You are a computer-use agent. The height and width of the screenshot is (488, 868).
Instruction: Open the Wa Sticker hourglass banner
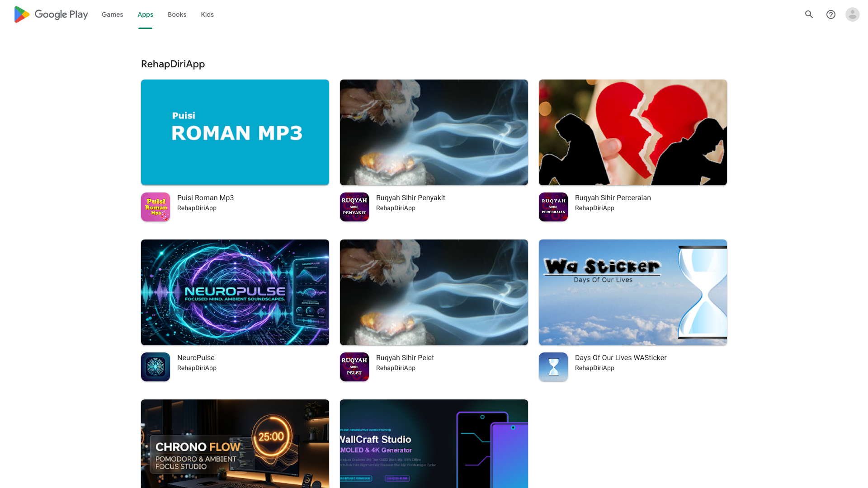pos(633,292)
